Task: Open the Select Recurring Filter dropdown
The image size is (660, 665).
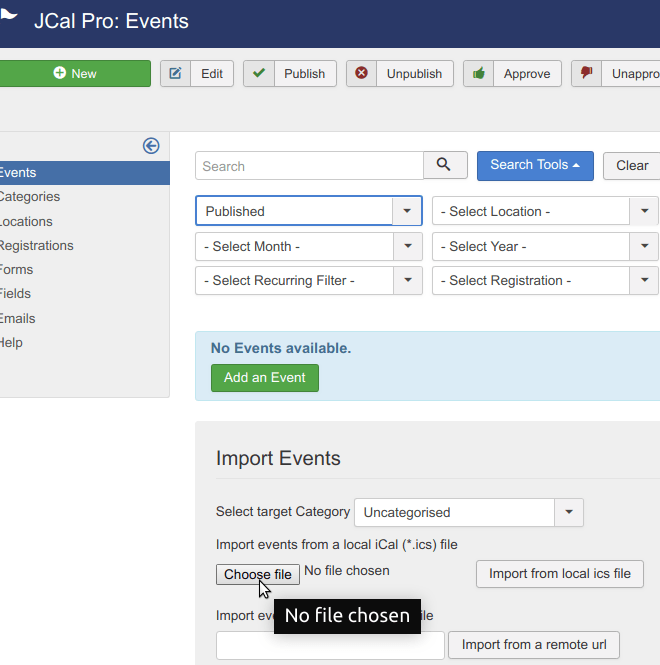Action: point(309,280)
